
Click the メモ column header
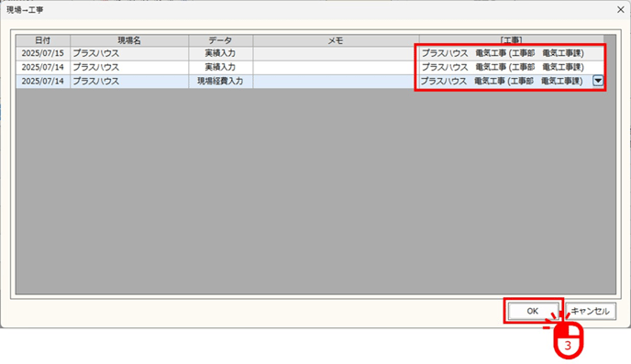[x=336, y=40]
